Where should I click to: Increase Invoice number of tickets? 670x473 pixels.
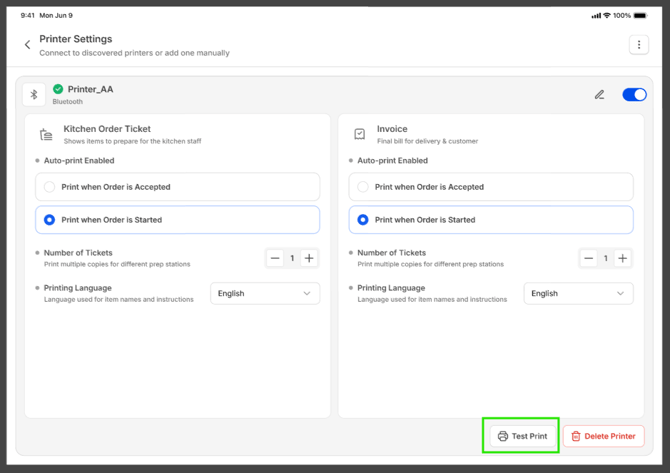point(622,258)
